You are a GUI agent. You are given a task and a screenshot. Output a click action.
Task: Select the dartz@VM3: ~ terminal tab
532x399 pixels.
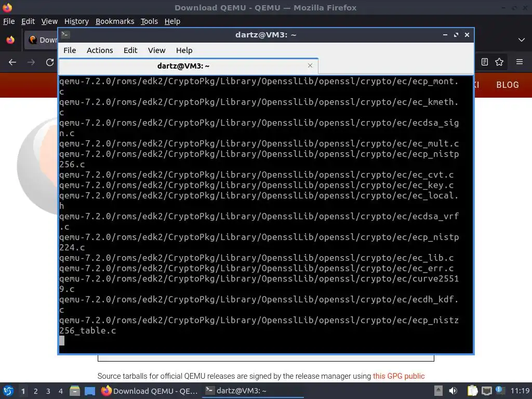point(188,66)
